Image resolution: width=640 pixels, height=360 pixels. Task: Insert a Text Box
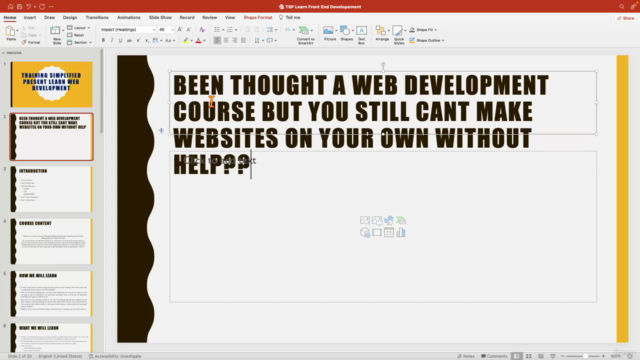coord(361,35)
